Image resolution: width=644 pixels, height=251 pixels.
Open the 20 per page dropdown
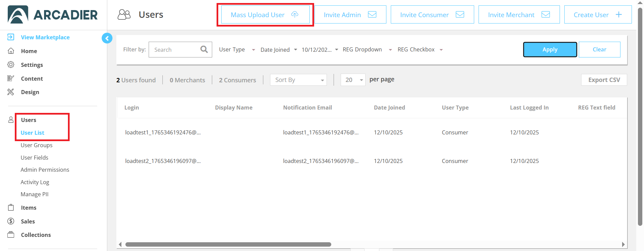pos(353,80)
